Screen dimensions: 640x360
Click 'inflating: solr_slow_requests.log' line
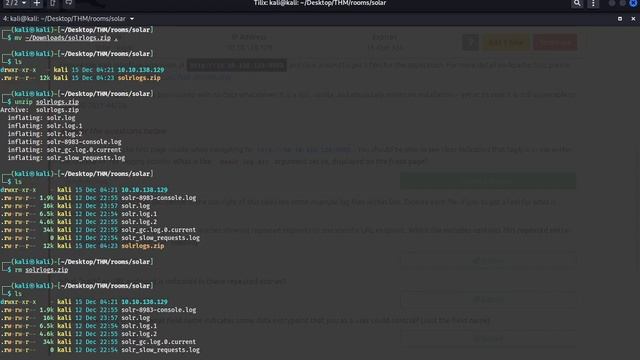tap(66, 158)
